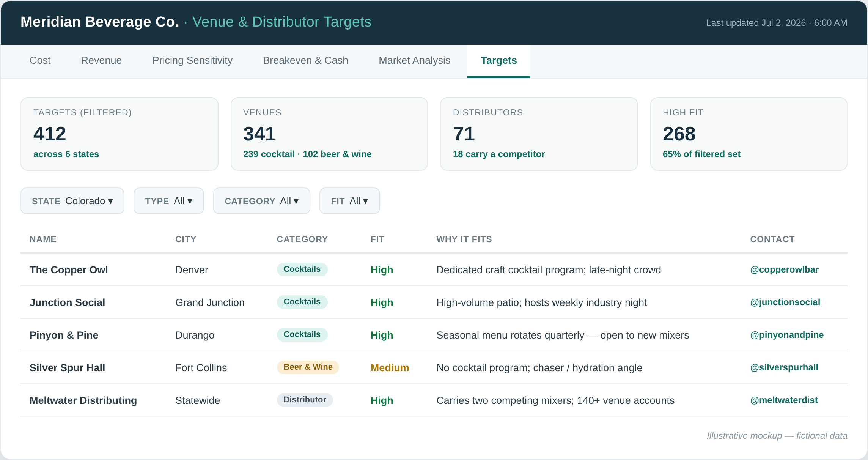Click the Meridian Beverage Co. title
Viewport: 868px width, 460px height.
point(100,22)
